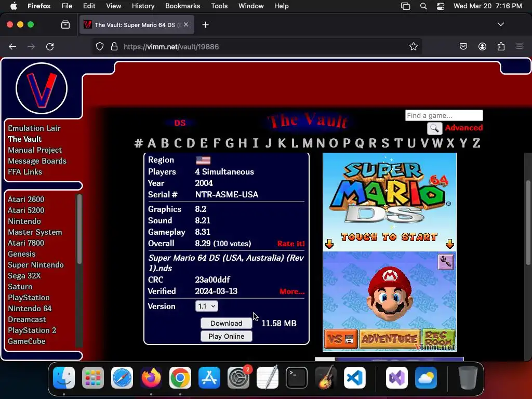
Task: Open the FFA Links sidebar link
Action: 25,171
